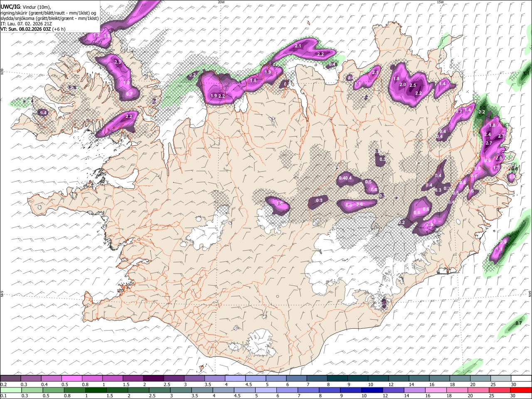Select the 'IT: Lau. 07. 02. 2026 21Z' line
Viewport: 532px width, 399px height.
(x=26, y=24)
